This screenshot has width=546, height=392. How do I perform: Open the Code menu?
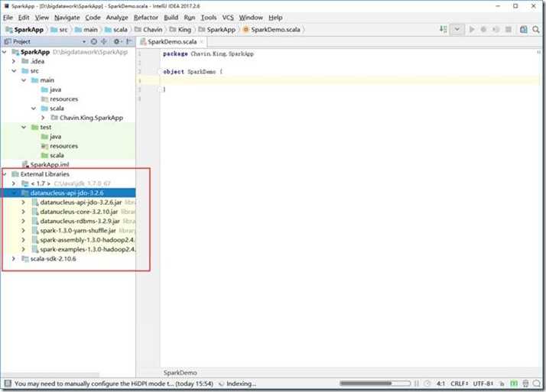click(93, 18)
